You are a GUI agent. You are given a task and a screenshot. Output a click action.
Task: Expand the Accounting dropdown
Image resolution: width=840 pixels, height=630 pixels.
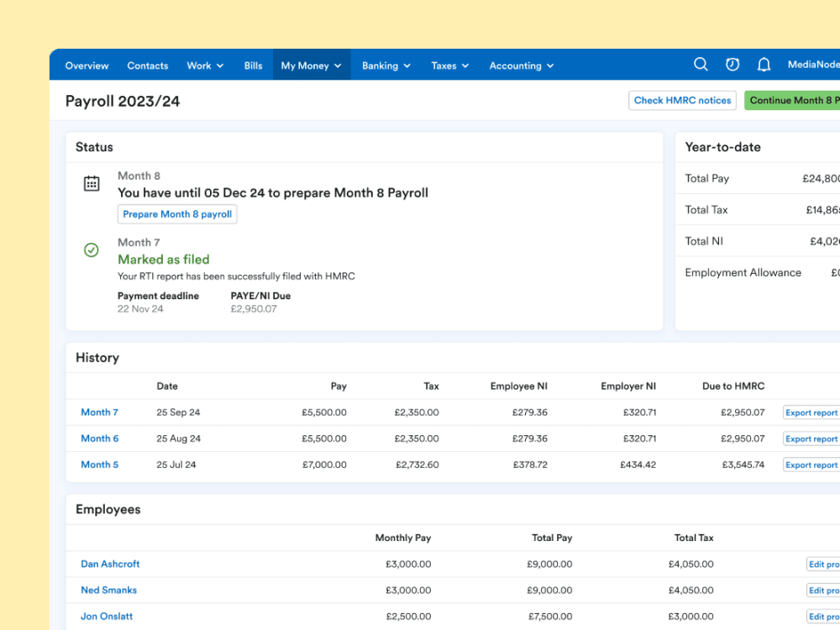(x=521, y=65)
